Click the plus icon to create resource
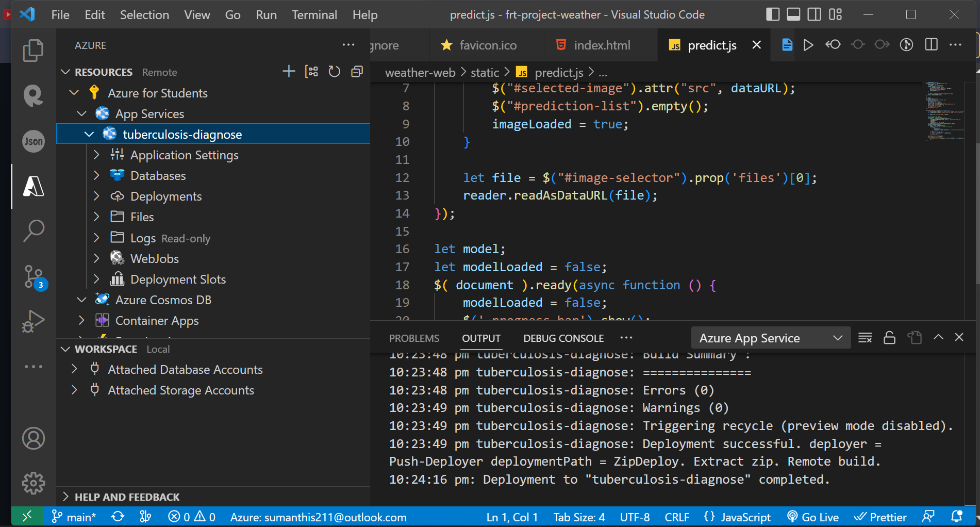Viewport: 980px width, 527px height. click(289, 72)
